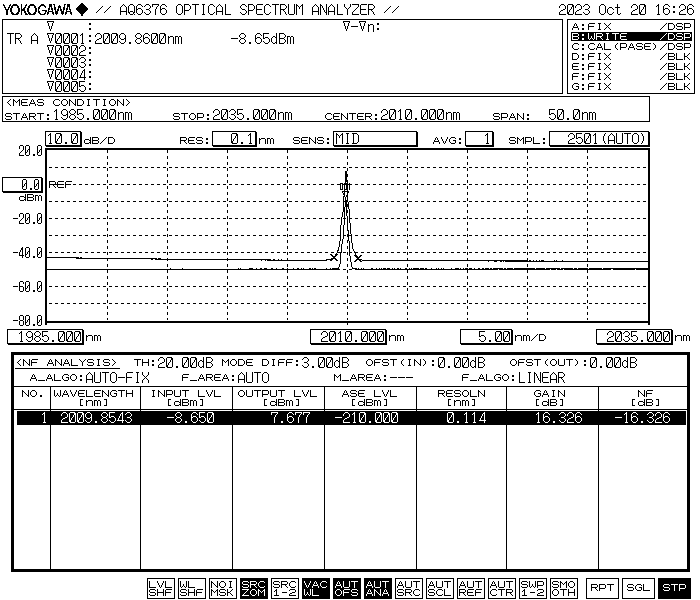Screen dimensions: 700x600
Task: Select the NOI MSK noise mask icon
Action: 222,588
